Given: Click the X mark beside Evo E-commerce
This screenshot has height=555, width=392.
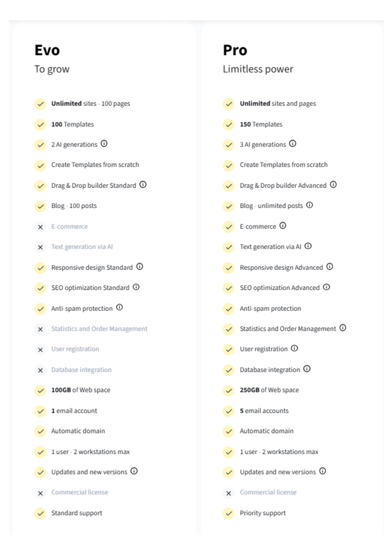Looking at the screenshot, I should pyautogui.click(x=40, y=227).
